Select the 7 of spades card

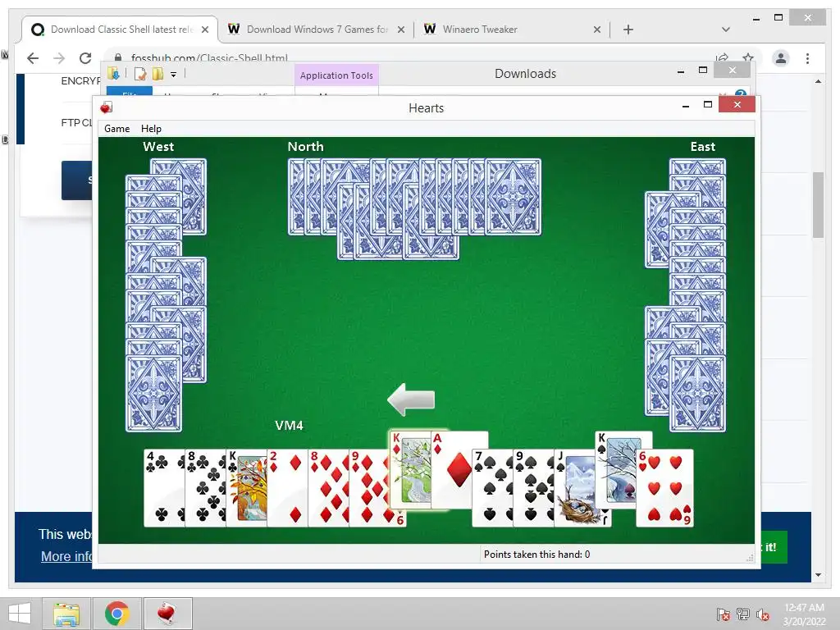(492, 488)
